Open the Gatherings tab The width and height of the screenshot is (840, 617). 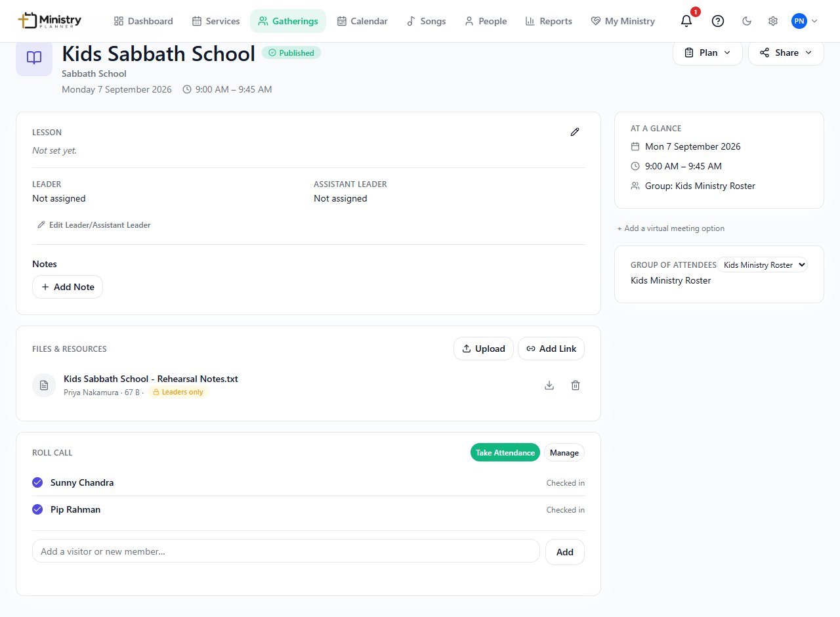point(288,21)
